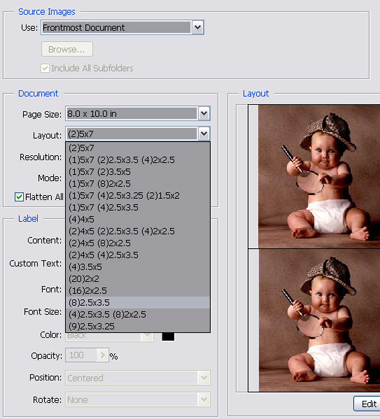
Task: Select the (16)2x2.5 layout option
Action: (138, 291)
